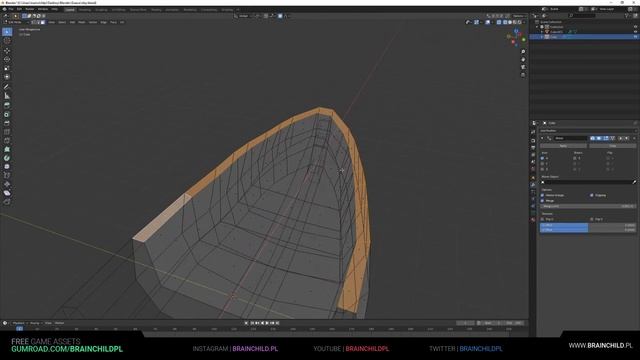Click the Apply button on Mirror modifier
The image size is (640, 360).
[563, 146]
